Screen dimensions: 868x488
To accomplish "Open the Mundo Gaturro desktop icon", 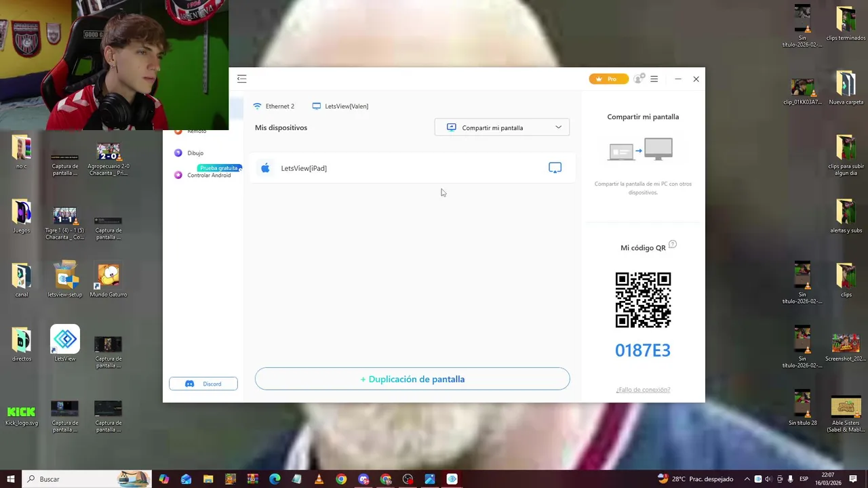I will point(108,280).
